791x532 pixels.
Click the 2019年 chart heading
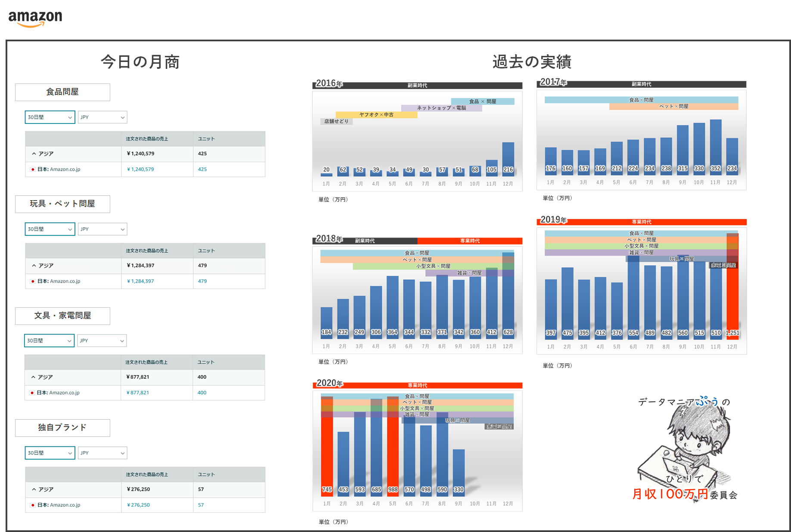click(554, 220)
